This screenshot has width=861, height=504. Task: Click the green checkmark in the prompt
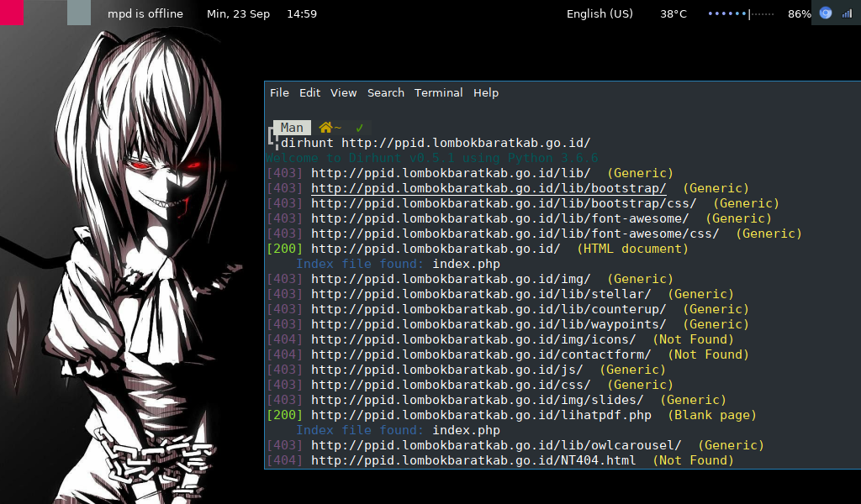359,128
